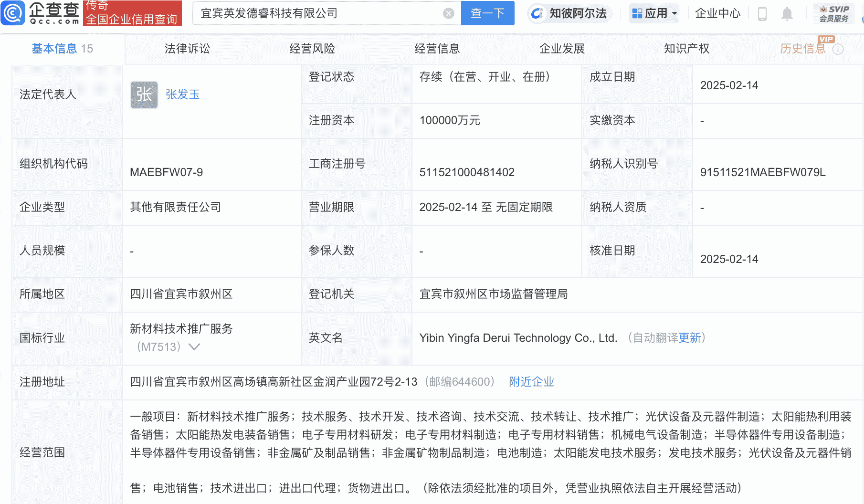Click the Qcc.com logo icon
The image size is (864, 504).
[x=14, y=13]
